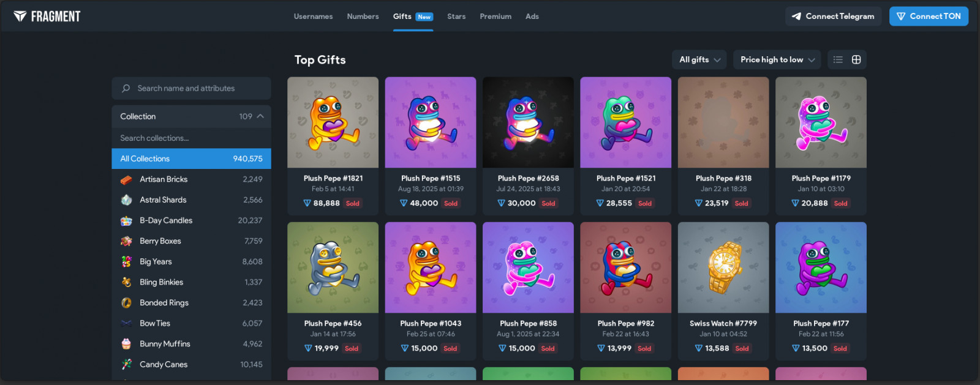Click the Bonded Rings icon
Image resolution: width=980 pixels, height=385 pixels.
(126, 303)
